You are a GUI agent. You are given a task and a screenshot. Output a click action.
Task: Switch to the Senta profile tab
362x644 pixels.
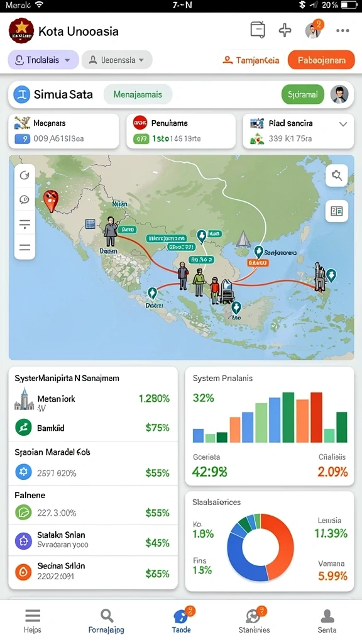pos(327,621)
